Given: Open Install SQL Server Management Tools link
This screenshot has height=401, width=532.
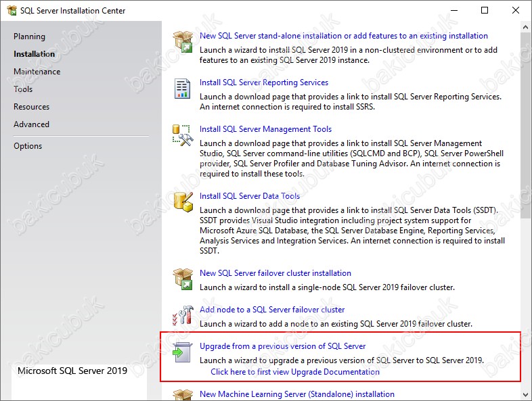Looking at the screenshot, I should click(265, 129).
